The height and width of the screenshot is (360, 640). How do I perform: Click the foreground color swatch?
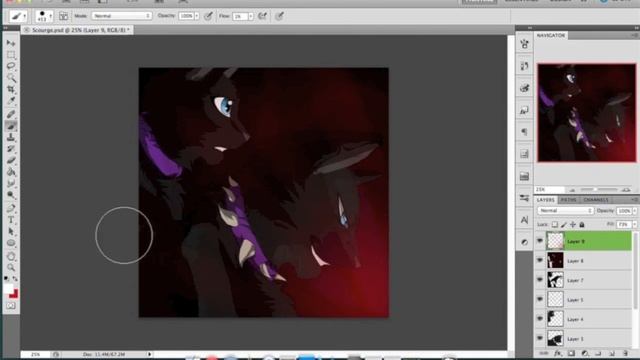tap(9, 289)
